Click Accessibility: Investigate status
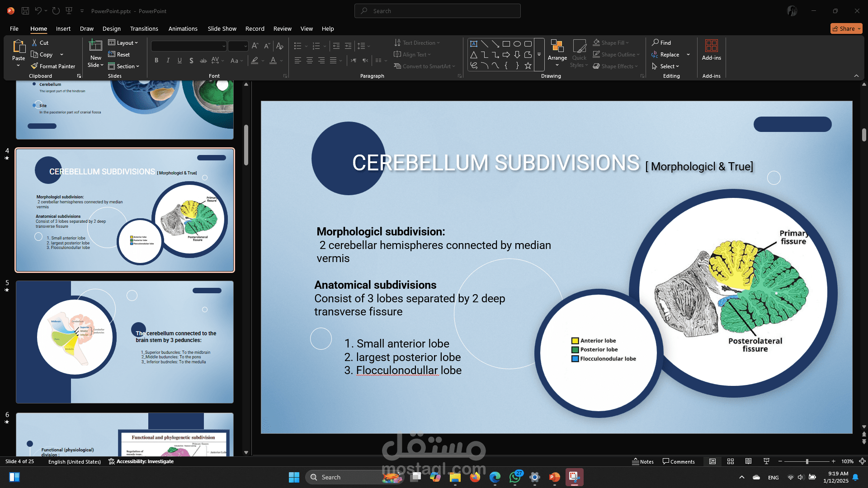Image resolution: width=868 pixels, height=488 pixels. 141,461
